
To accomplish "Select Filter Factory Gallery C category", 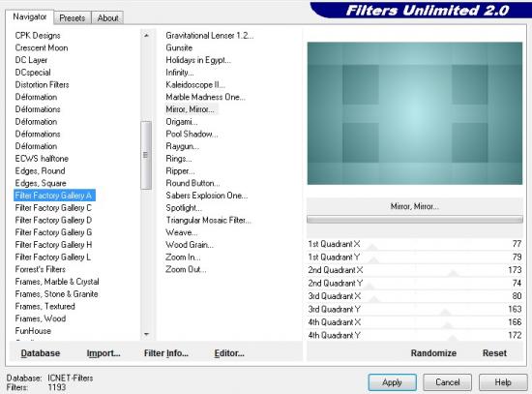I will click(x=53, y=208).
